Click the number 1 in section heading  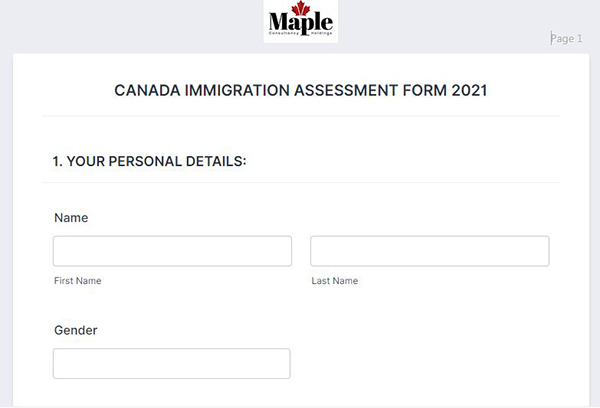tap(56, 160)
